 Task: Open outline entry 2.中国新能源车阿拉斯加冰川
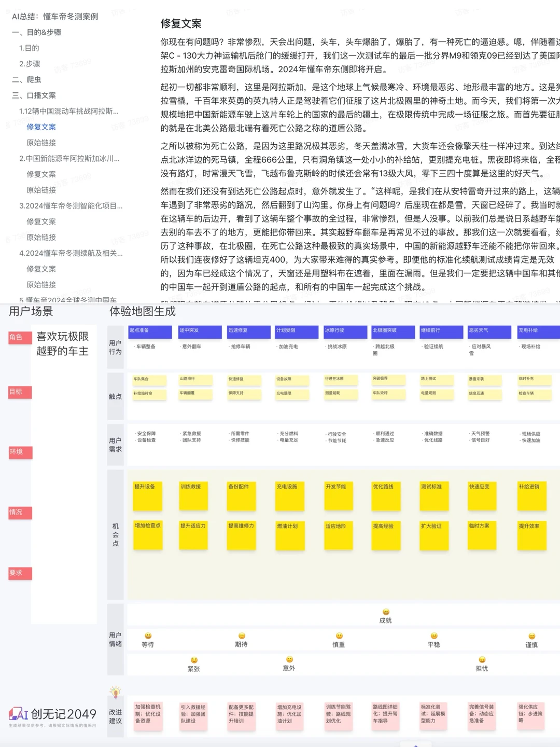[x=69, y=158]
